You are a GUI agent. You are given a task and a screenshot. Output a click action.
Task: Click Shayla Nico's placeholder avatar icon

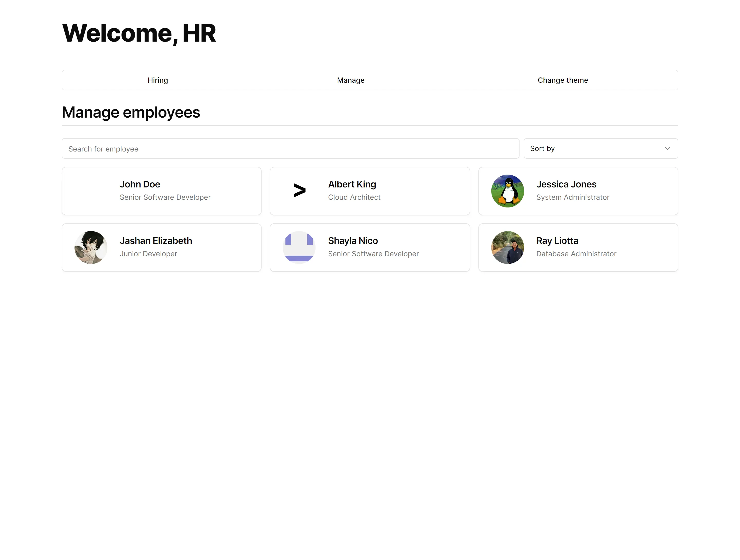(299, 247)
